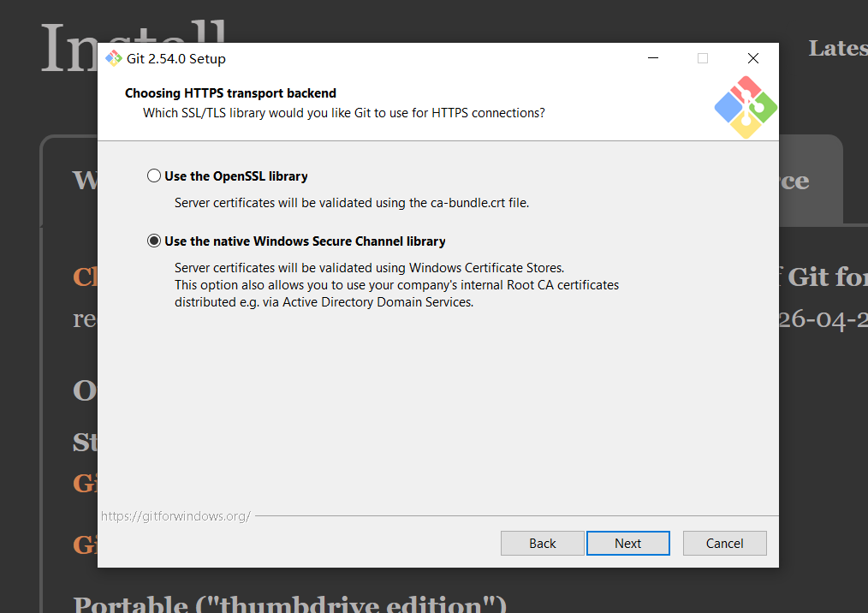The image size is (868, 613).
Task: Click the 'internal Root CA certificates' line
Action: coord(396,285)
